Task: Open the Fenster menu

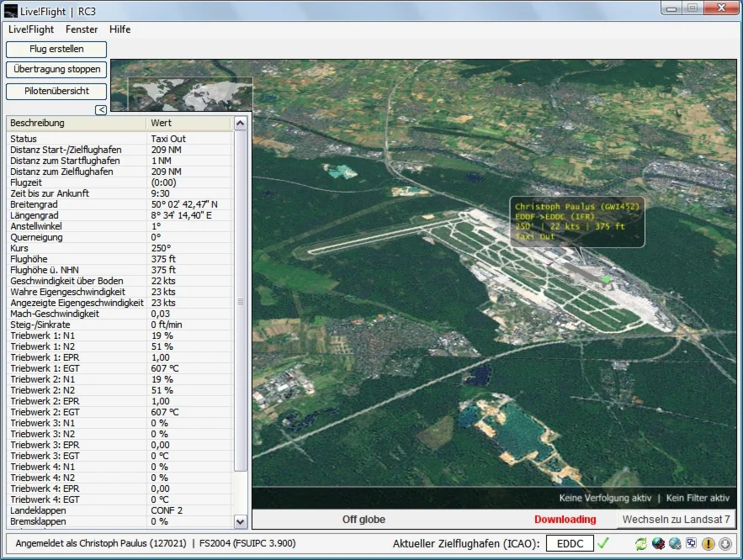Action: click(82, 29)
